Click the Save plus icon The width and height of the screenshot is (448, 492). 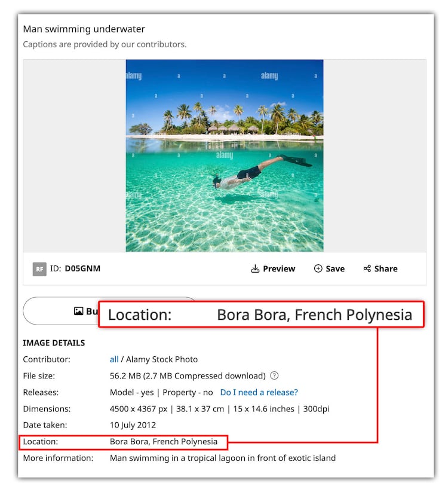318,269
